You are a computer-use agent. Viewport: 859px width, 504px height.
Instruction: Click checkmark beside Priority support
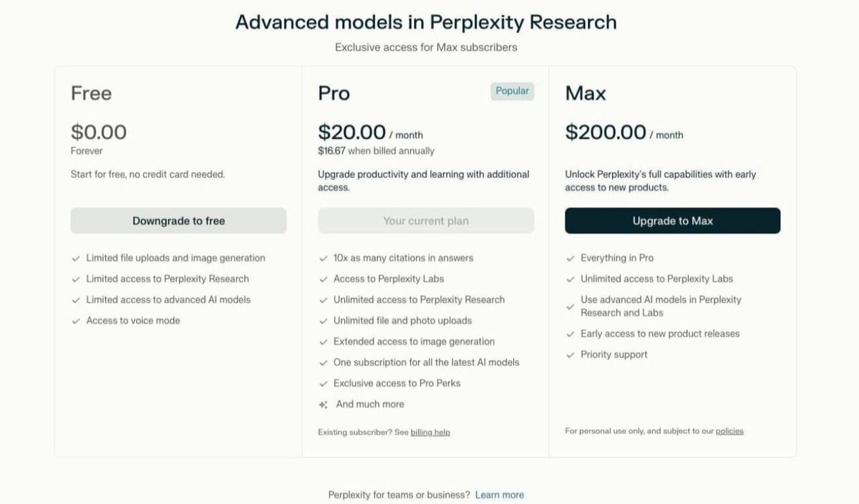570,355
